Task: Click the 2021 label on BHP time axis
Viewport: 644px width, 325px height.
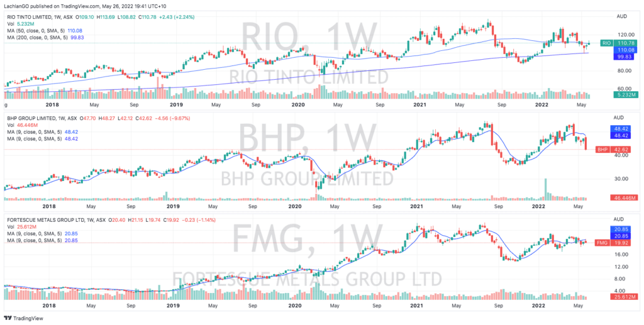Action: 418,206
